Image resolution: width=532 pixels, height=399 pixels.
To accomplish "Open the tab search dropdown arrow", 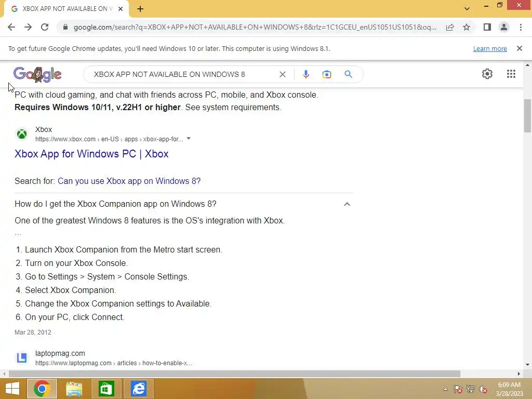I will 467,9.
